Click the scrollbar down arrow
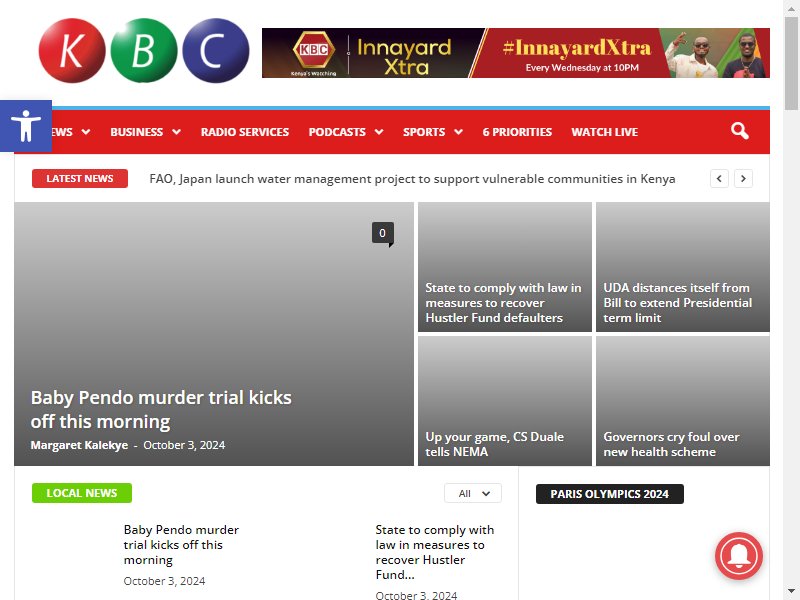Viewport: 800px width, 600px height. (x=791, y=592)
